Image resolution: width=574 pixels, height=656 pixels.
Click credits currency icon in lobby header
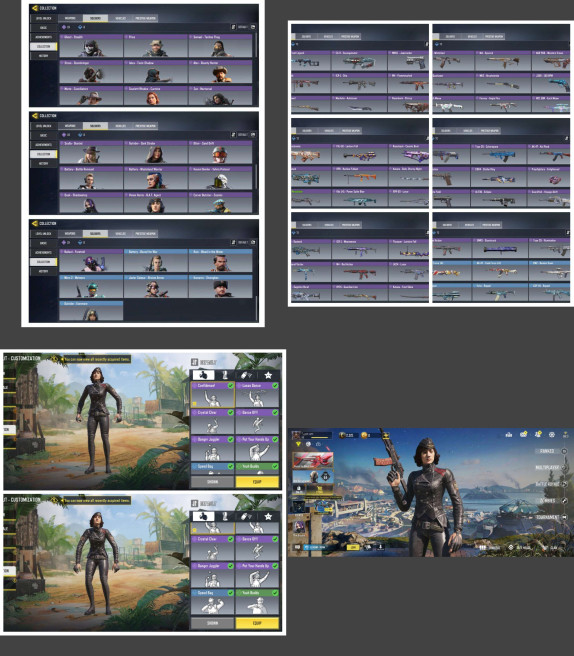[342, 436]
